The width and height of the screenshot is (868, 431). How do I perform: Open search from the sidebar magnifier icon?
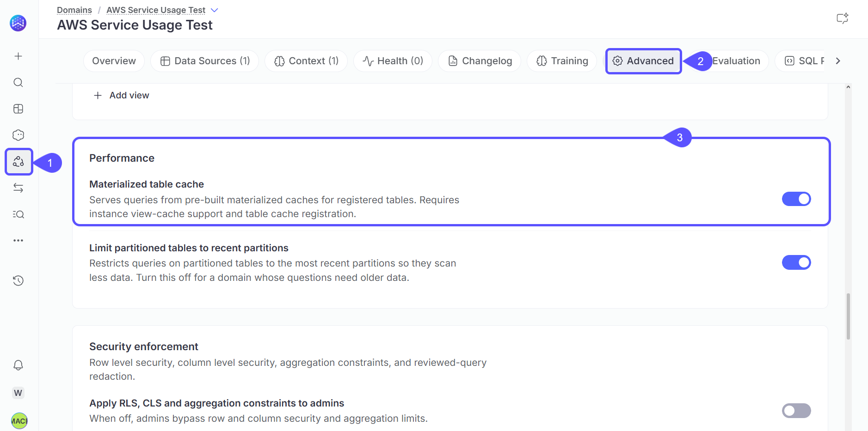coord(18,82)
